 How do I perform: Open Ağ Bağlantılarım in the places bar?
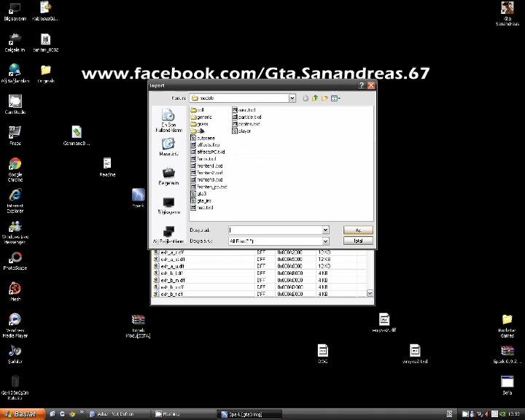(168, 235)
